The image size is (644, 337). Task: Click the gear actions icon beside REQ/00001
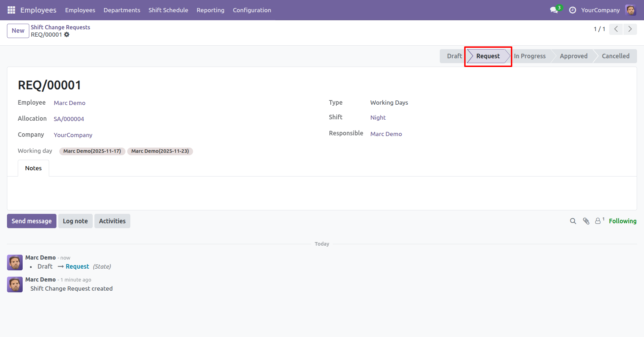(67, 35)
